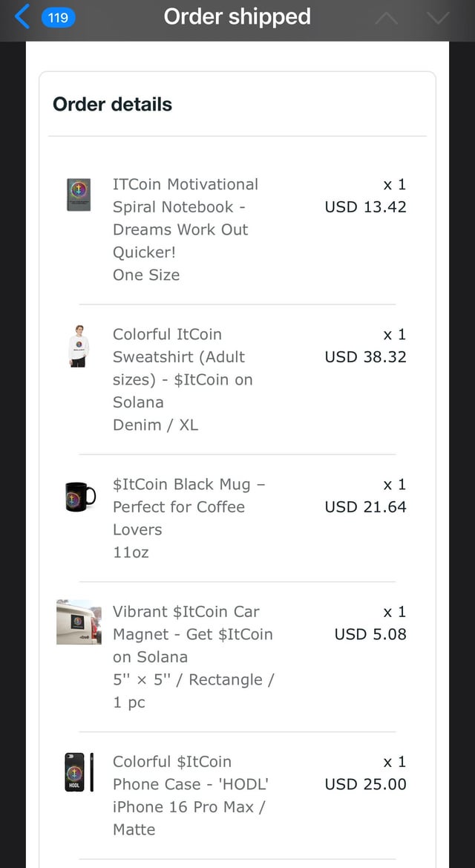Tap the HODL Phone Case thumbnail
The width and height of the screenshot is (475, 868).
click(79, 772)
